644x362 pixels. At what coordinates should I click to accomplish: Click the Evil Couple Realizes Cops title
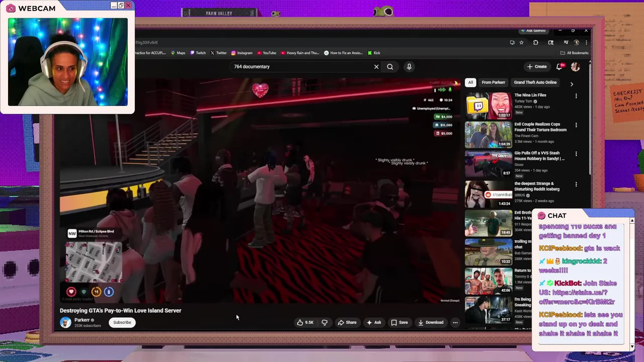(540, 127)
